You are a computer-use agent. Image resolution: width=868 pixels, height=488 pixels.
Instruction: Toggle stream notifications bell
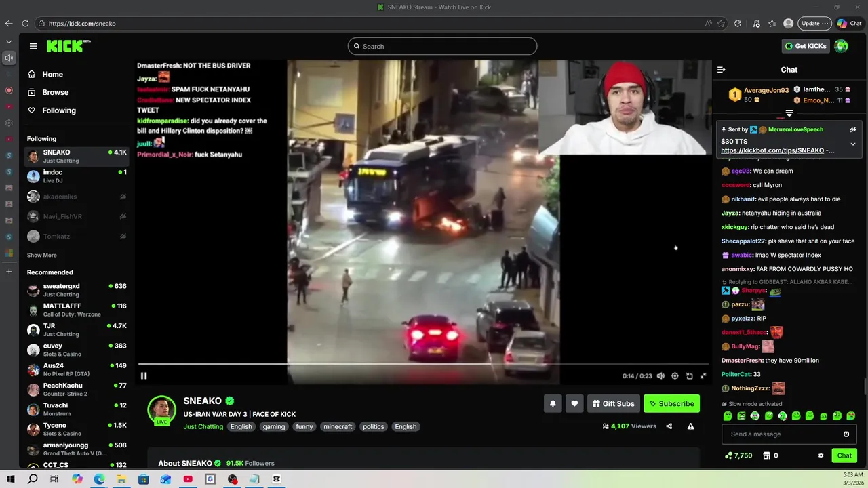[x=553, y=403]
